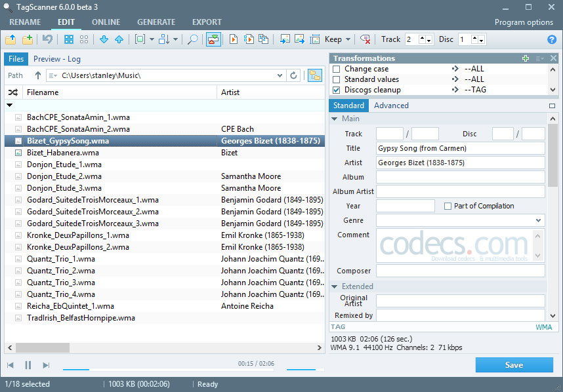Open sort order dropdown arrow
The width and height of the screenshot is (563, 392).
(x=175, y=39)
